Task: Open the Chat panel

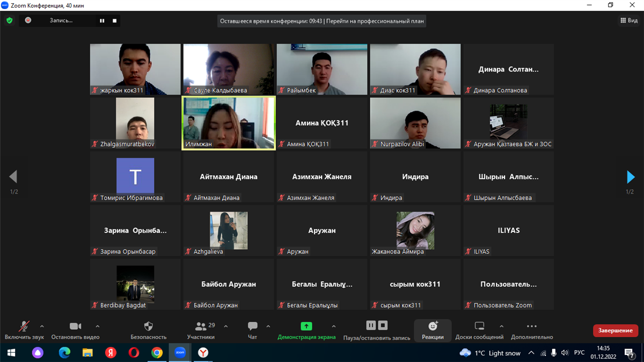Action: point(252,327)
